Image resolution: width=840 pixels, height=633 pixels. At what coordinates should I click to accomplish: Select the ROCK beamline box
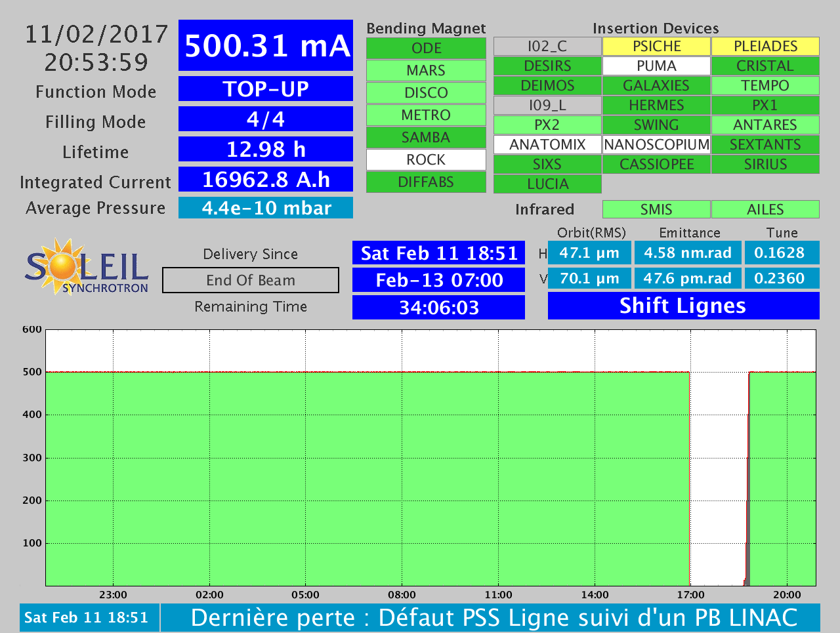point(426,159)
